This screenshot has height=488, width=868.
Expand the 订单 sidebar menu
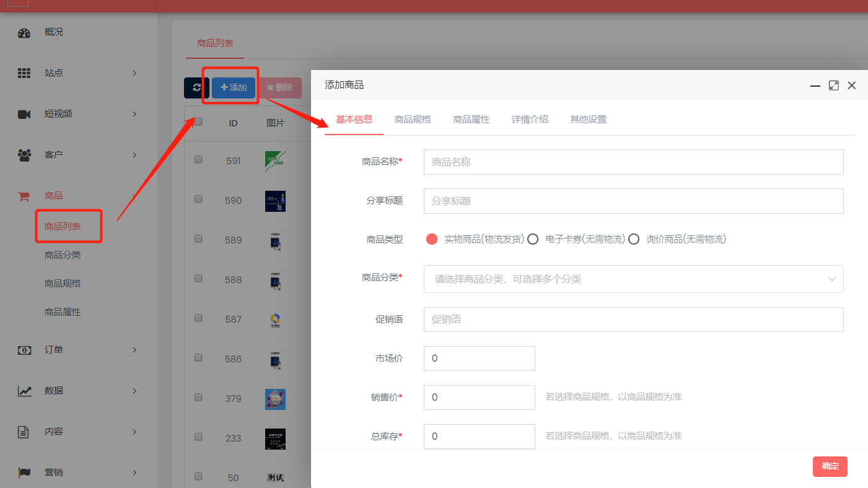coord(134,350)
